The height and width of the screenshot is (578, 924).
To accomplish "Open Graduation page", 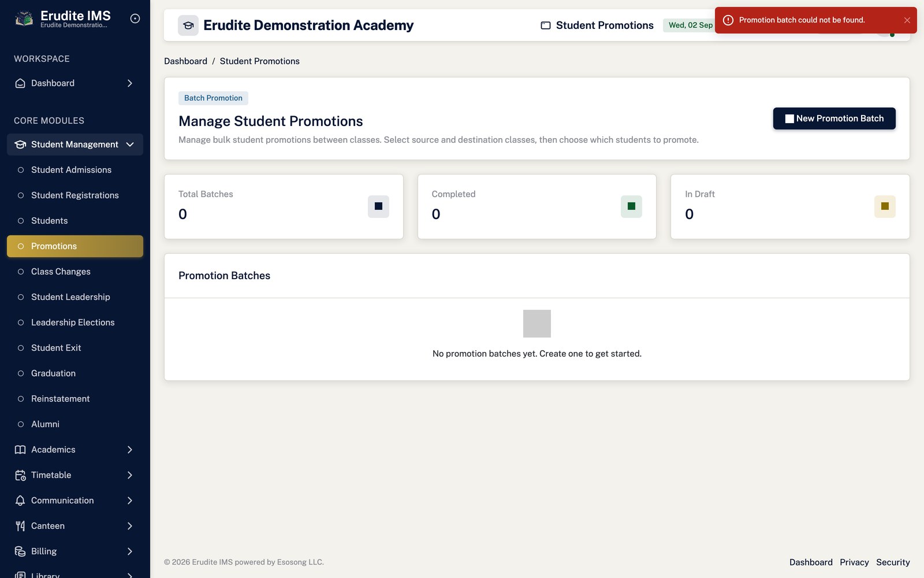I will [x=75, y=373].
